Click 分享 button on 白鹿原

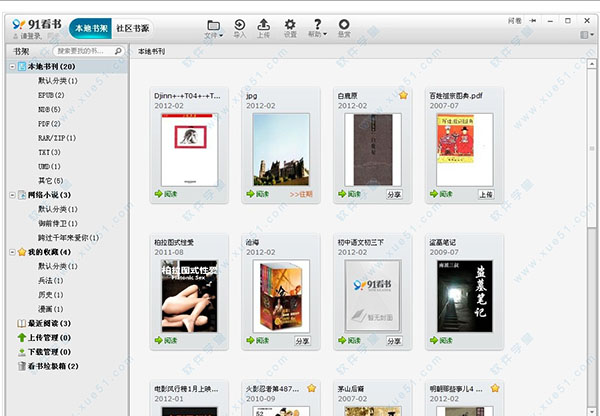394,194
